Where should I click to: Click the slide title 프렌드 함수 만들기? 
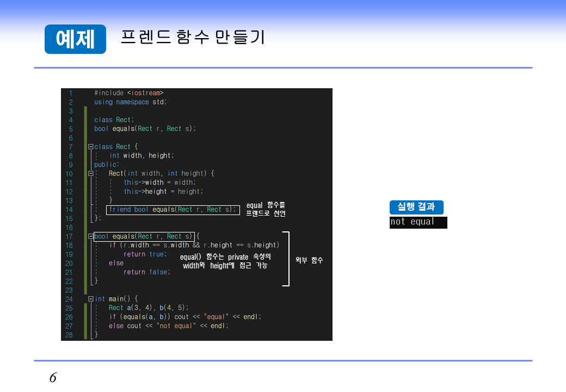[193, 37]
